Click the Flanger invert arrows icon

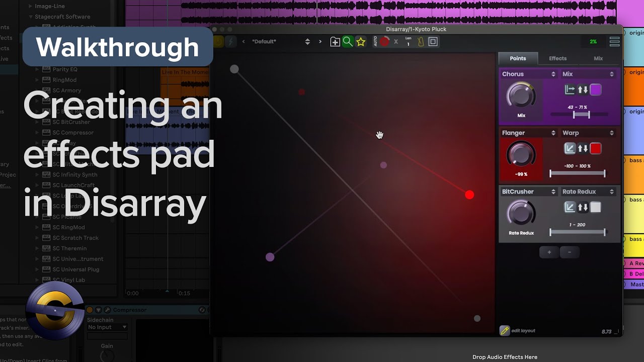pyautogui.click(x=583, y=149)
